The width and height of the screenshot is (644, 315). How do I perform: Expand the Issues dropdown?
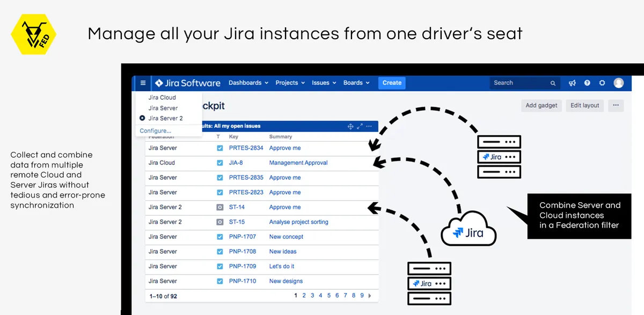coord(324,83)
